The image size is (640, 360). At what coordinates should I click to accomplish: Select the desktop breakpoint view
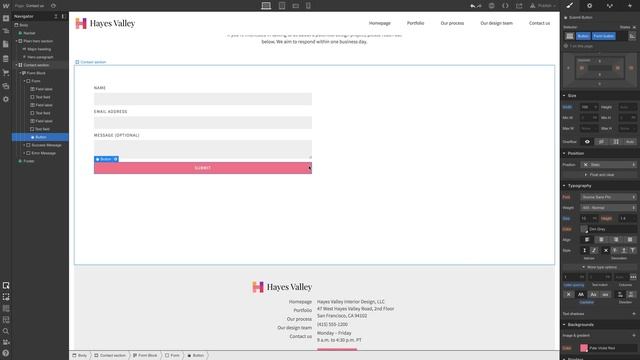tap(266, 6)
